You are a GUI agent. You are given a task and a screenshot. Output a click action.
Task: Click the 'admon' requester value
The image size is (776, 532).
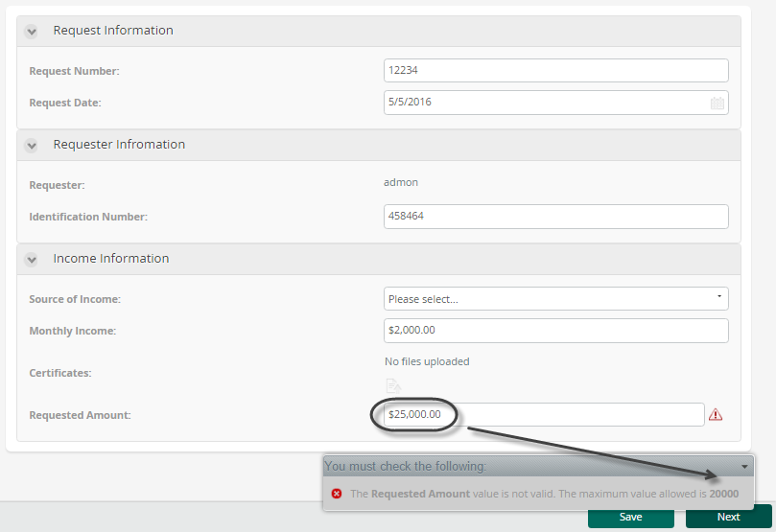click(x=401, y=182)
